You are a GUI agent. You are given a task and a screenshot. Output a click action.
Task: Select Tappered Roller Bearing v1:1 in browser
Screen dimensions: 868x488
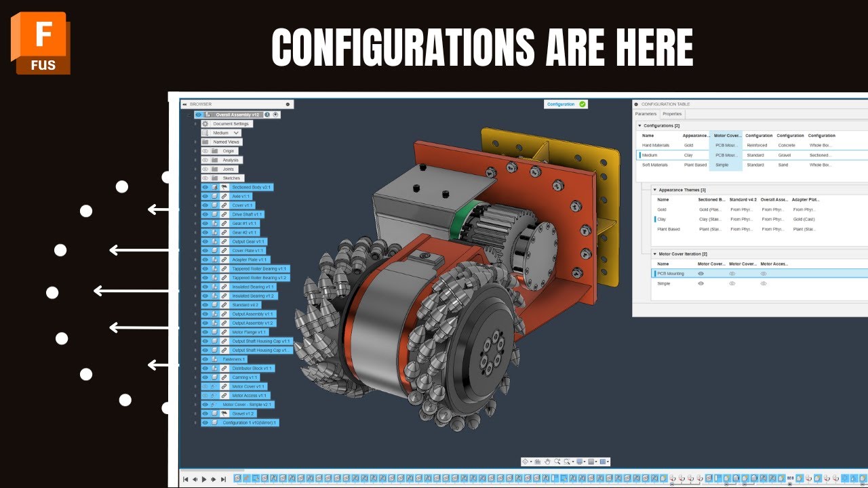pyautogui.click(x=245, y=268)
